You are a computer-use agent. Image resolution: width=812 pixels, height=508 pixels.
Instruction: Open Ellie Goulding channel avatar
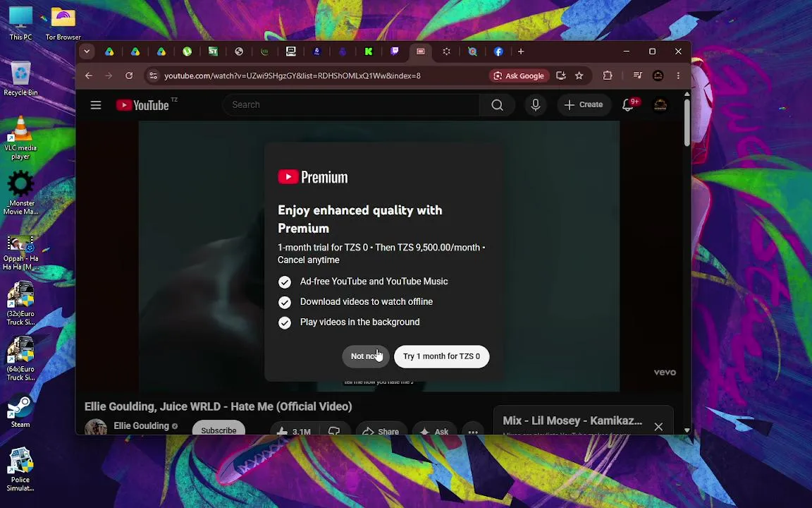coord(96,427)
